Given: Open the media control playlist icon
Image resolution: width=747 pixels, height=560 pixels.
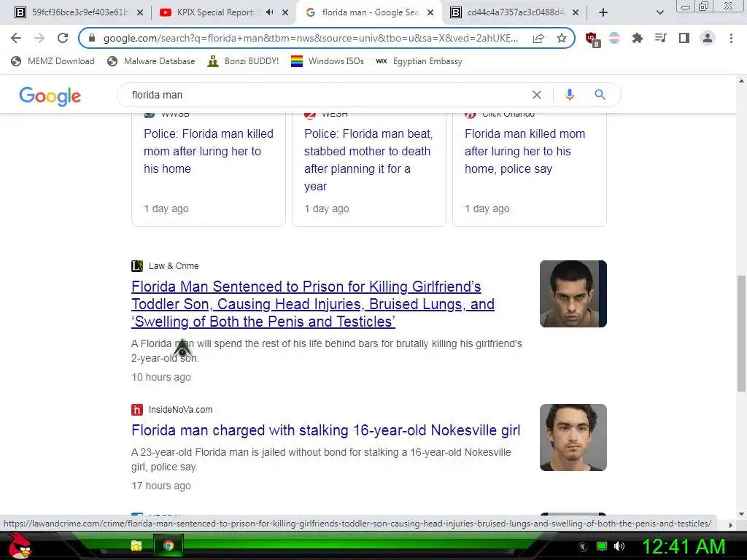Looking at the screenshot, I should 660,38.
